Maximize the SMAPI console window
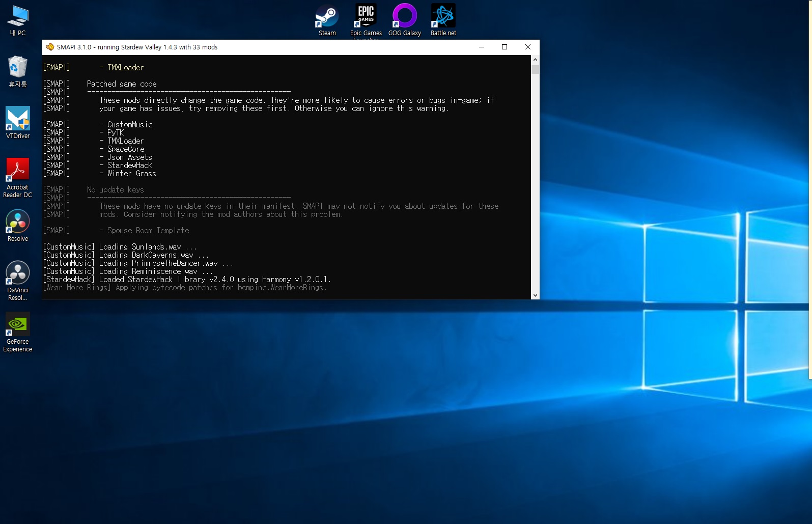 coord(505,47)
